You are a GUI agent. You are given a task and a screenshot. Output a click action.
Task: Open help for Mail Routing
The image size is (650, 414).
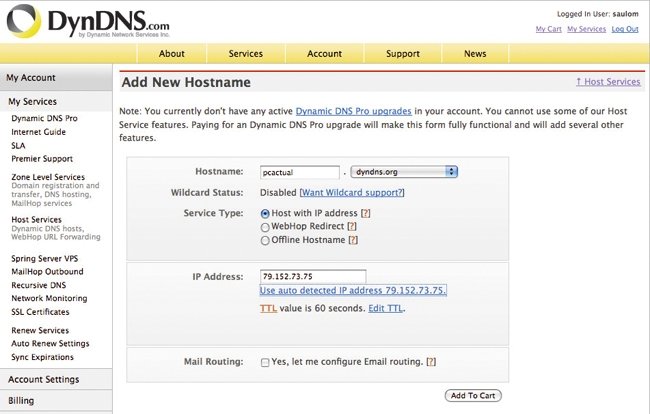click(x=431, y=362)
